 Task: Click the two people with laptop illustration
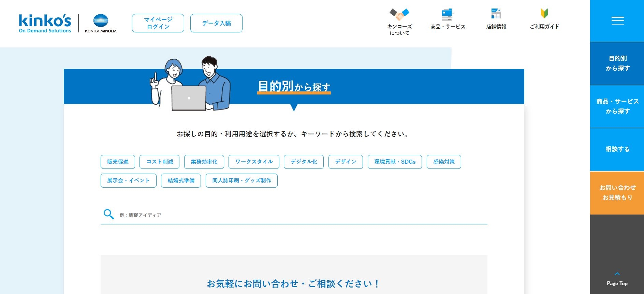pyautogui.click(x=190, y=84)
